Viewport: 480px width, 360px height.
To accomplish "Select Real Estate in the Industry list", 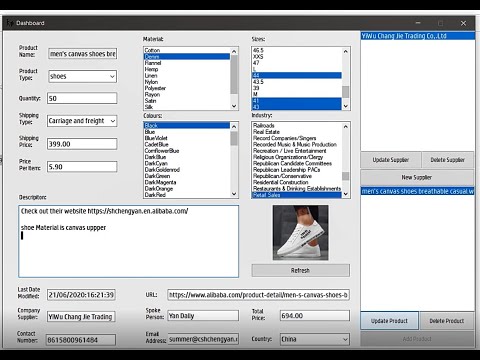I will click(297, 132).
